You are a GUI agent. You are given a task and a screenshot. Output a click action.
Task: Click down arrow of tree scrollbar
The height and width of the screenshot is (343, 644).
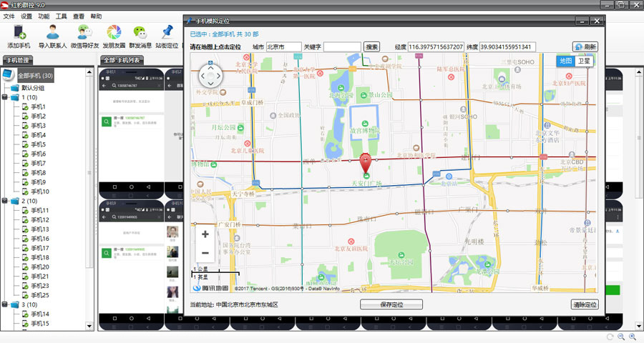[89, 326]
